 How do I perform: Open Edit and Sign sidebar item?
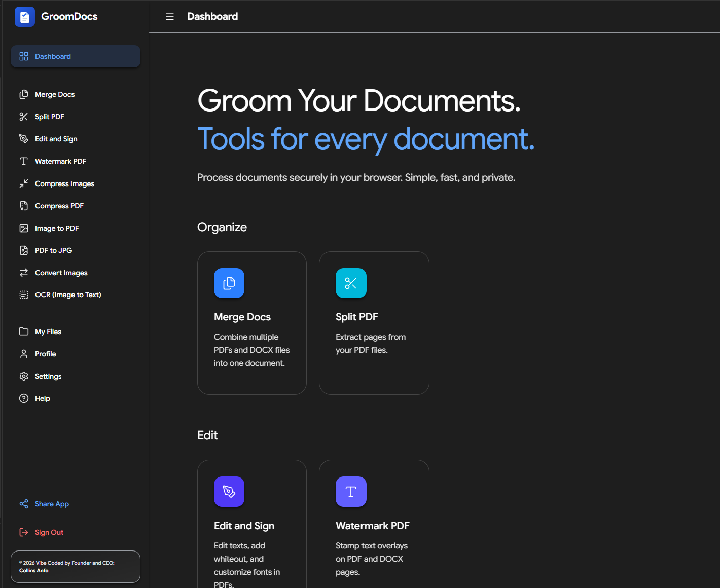(x=76, y=139)
